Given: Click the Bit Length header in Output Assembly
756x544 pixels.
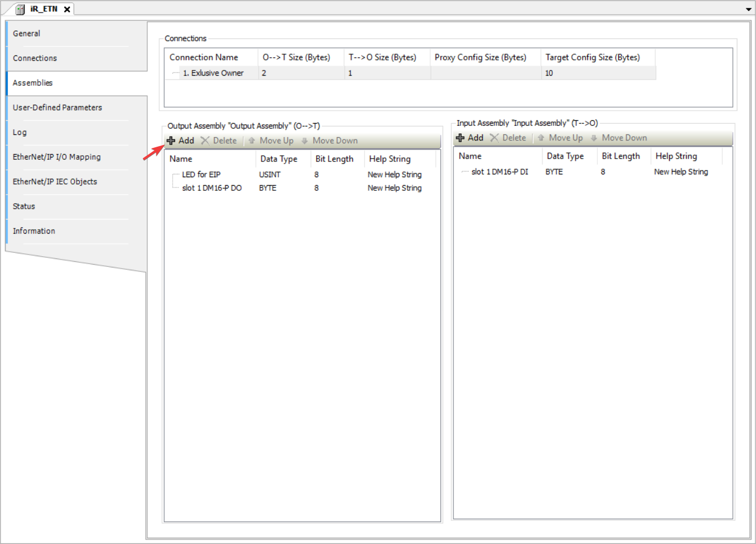Looking at the screenshot, I should [x=334, y=159].
